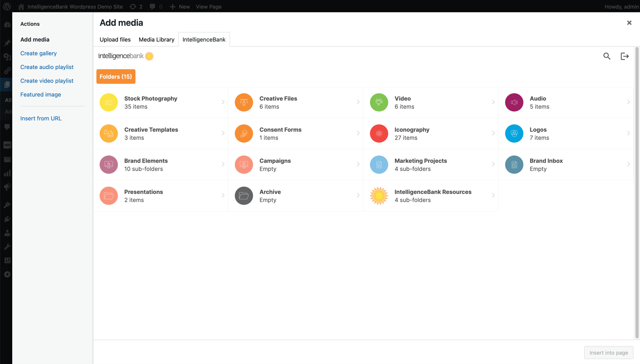This screenshot has height=364, width=640.
Task: Click the Presentations folder icon
Action: (x=108, y=196)
